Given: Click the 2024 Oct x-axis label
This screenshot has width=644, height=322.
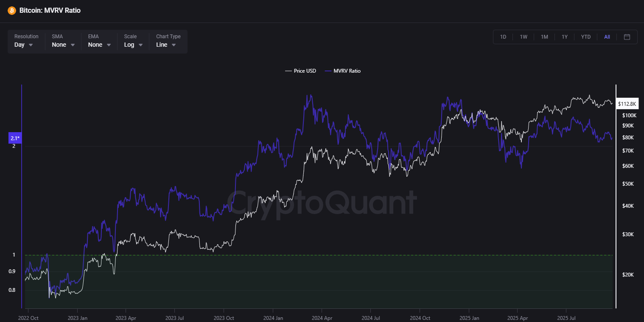Looking at the screenshot, I should tap(420, 318).
